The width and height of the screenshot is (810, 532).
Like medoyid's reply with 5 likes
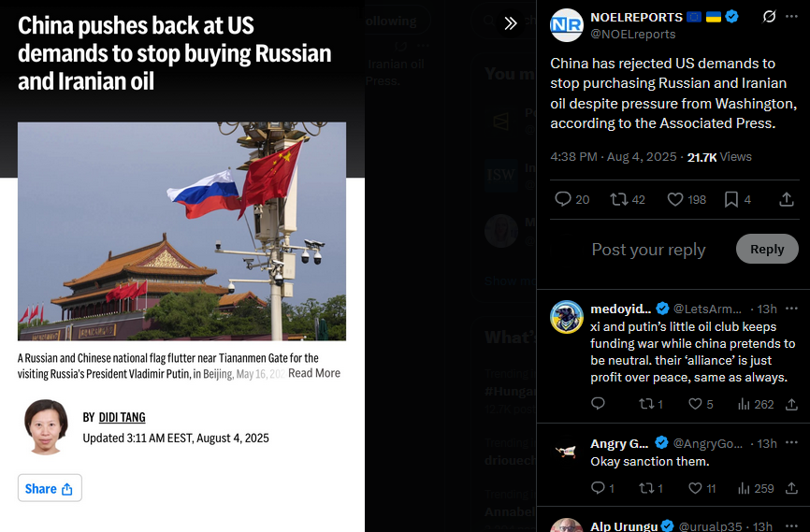point(701,404)
